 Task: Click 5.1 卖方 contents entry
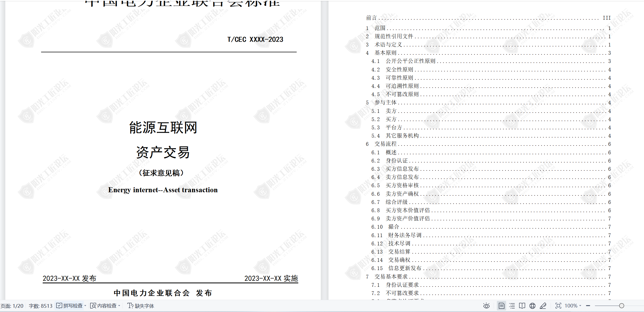[x=491, y=111]
